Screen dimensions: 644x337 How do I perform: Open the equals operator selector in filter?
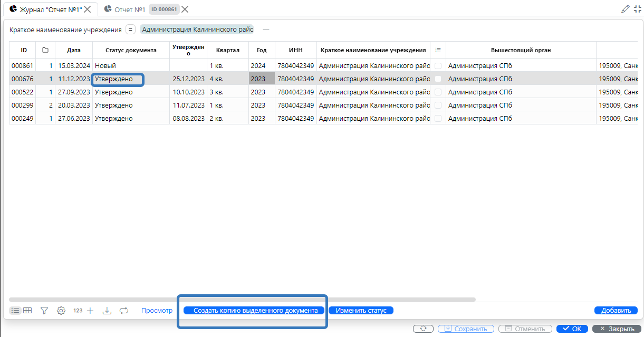pos(131,30)
